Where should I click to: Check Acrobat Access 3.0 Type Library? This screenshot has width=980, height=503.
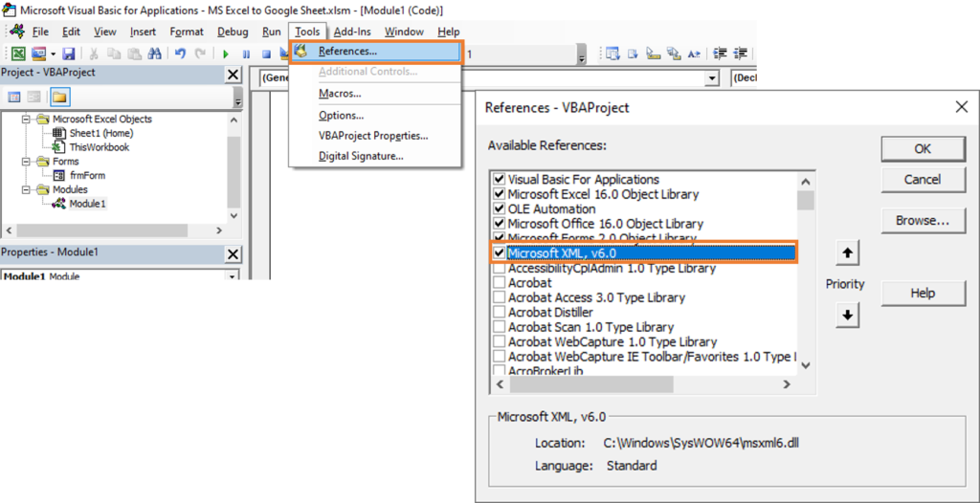499,297
